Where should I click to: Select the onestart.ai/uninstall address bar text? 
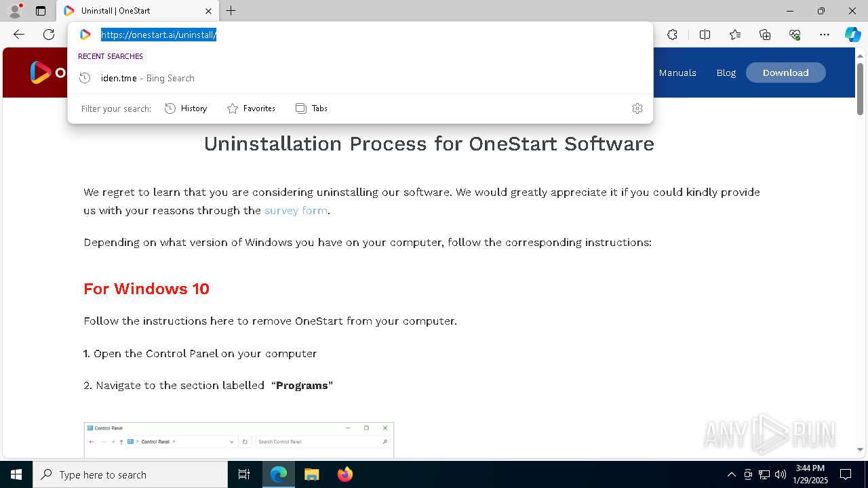(159, 35)
